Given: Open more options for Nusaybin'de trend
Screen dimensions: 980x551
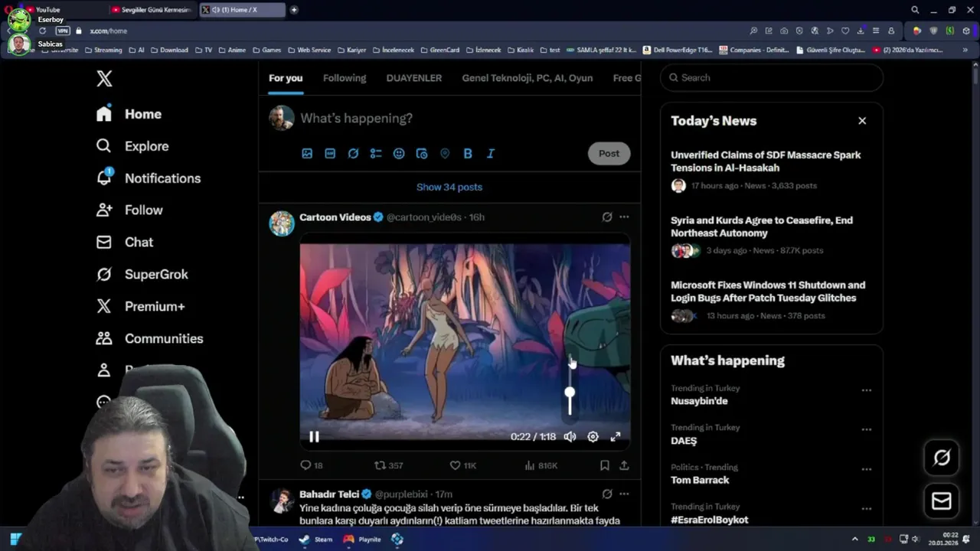Looking at the screenshot, I should [x=867, y=390].
